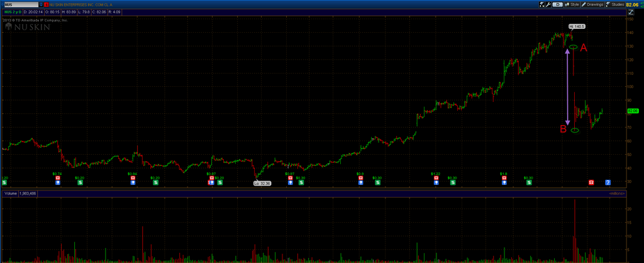Click the red phone icon under $1.8
This screenshot has height=263, width=644.
point(504,177)
